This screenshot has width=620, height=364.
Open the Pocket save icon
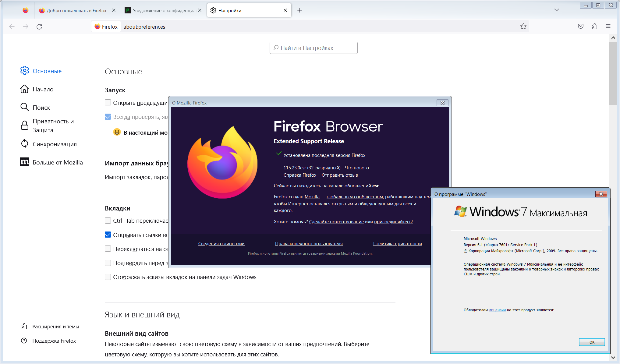pos(581,27)
